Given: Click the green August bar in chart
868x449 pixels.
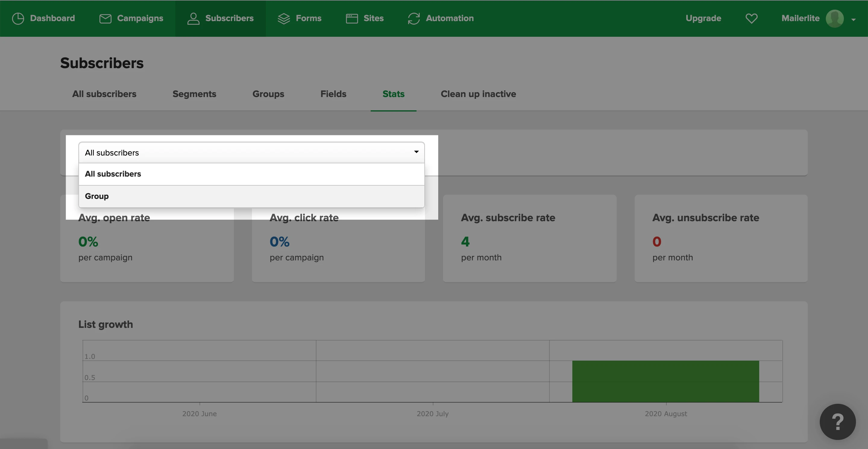Looking at the screenshot, I should tap(665, 381).
